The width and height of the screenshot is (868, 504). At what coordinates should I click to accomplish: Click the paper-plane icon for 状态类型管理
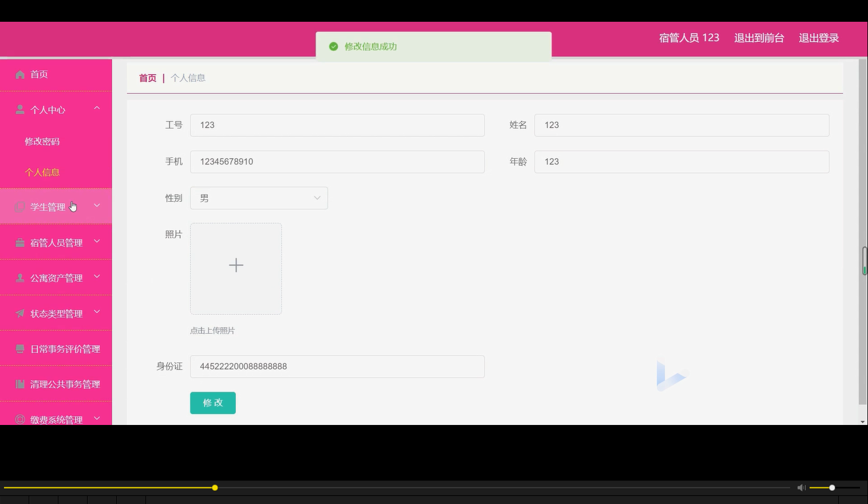point(19,313)
